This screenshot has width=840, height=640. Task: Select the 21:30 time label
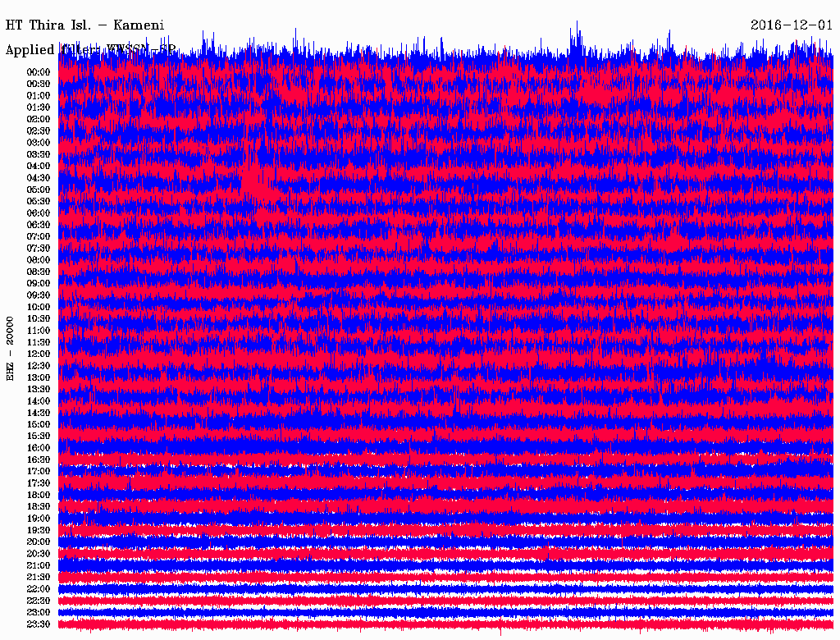[x=39, y=578]
